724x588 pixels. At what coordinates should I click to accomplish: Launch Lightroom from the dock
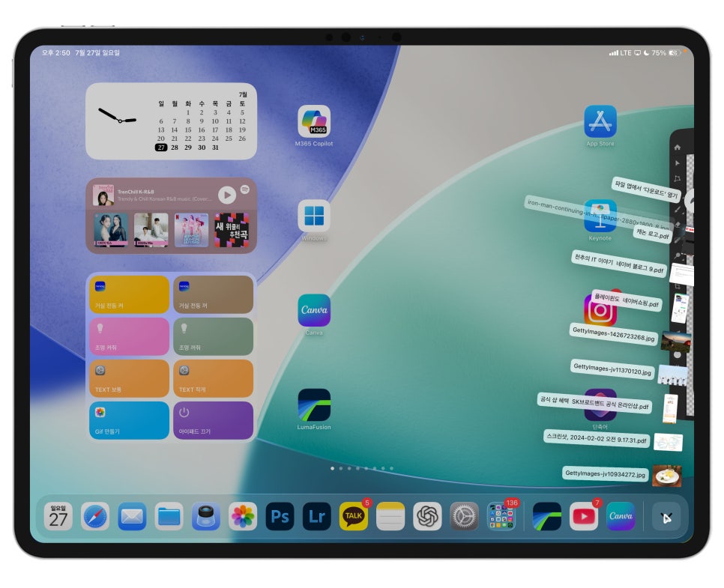pos(317,516)
